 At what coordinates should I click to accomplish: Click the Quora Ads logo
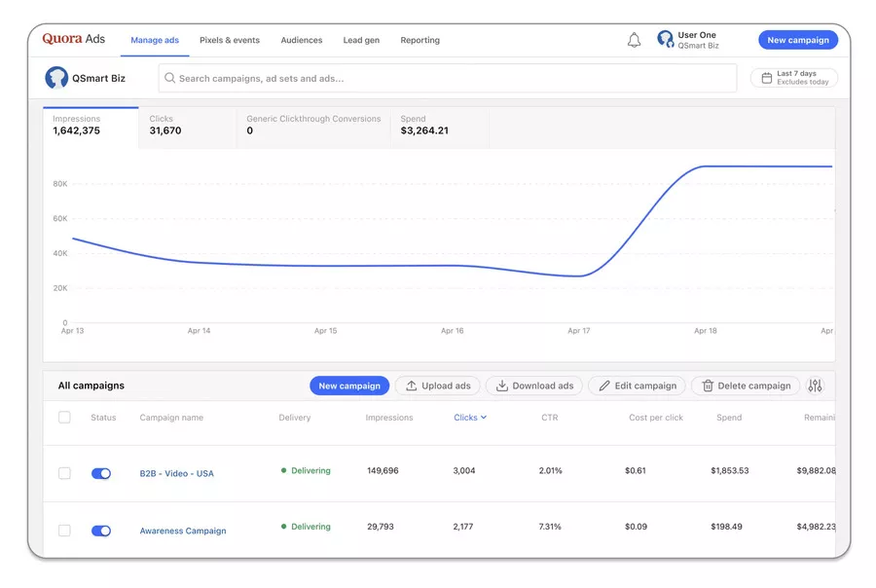(69, 38)
